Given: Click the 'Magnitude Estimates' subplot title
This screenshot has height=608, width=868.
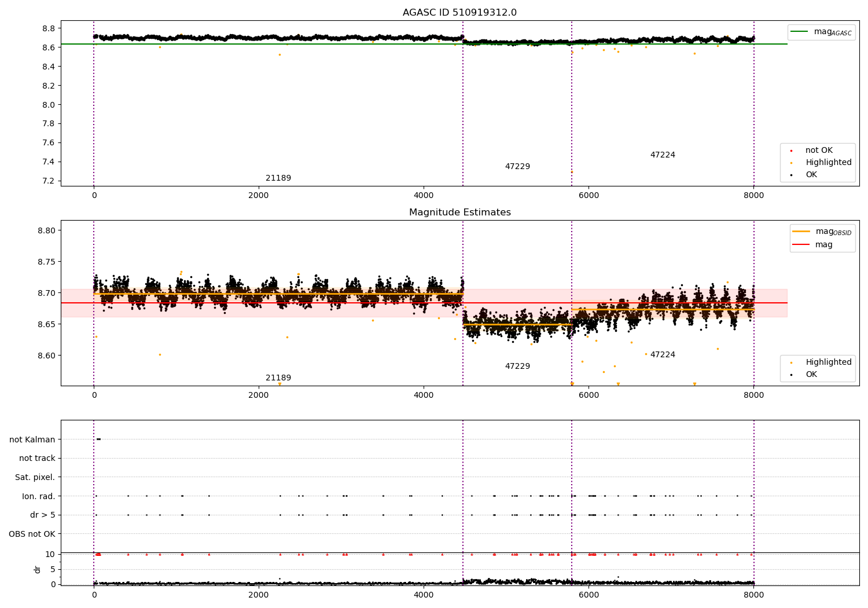Looking at the screenshot, I should (459, 213).
